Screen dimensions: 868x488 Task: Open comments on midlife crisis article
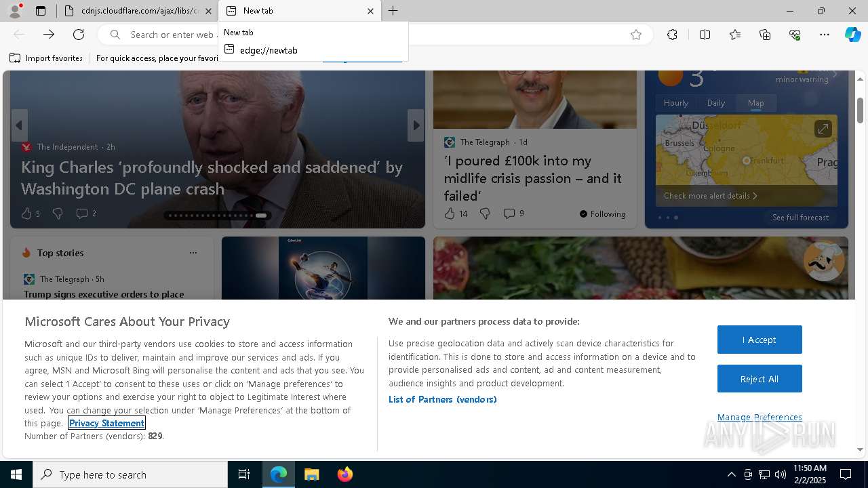click(x=513, y=213)
